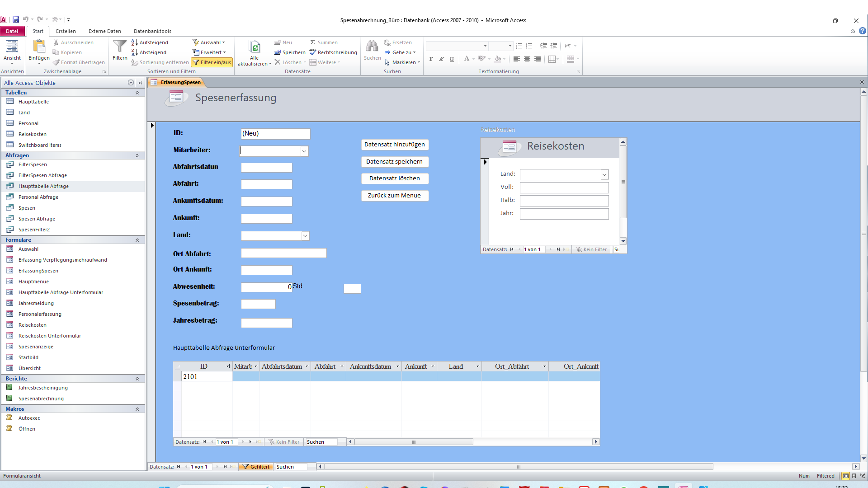Toggle form view button in status bar
This screenshot has height=488, width=868.
coord(845,476)
